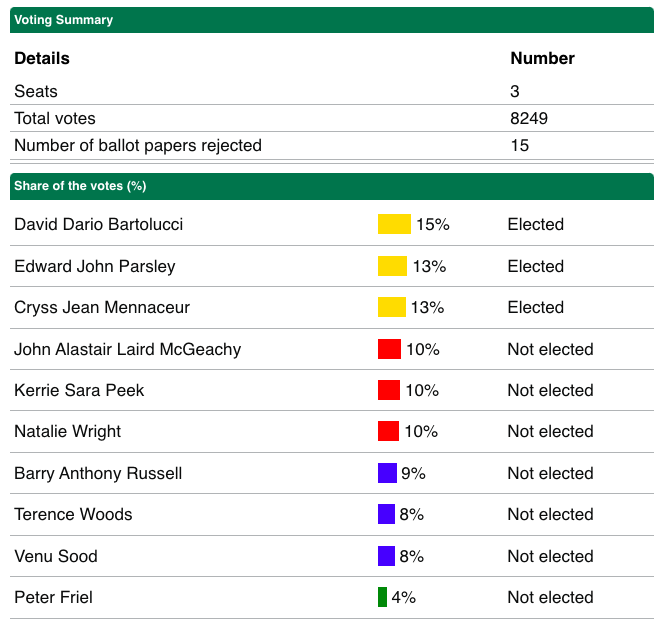
Task: Click Number of ballot papers rejected label
Action: click(138, 145)
